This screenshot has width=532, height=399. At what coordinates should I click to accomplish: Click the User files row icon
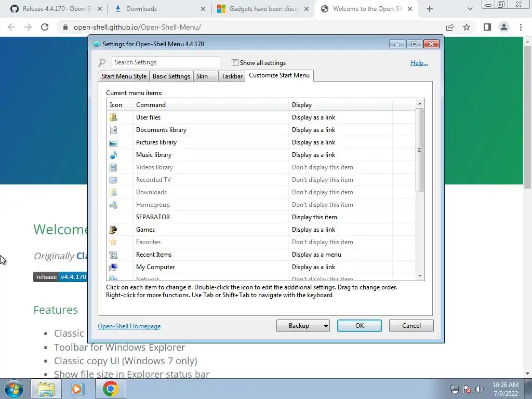click(113, 117)
